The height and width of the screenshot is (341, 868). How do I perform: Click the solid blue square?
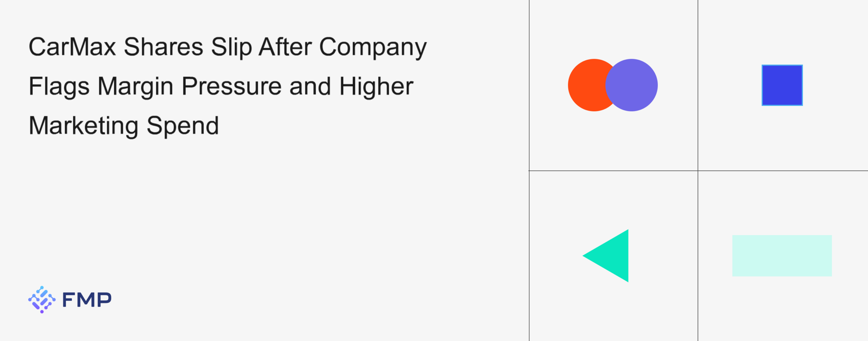(x=782, y=85)
